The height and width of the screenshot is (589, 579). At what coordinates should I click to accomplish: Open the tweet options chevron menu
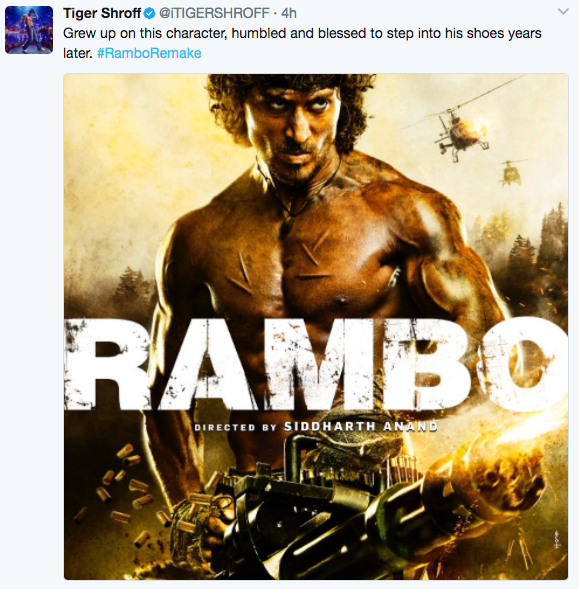pyautogui.click(x=563, y=12)
